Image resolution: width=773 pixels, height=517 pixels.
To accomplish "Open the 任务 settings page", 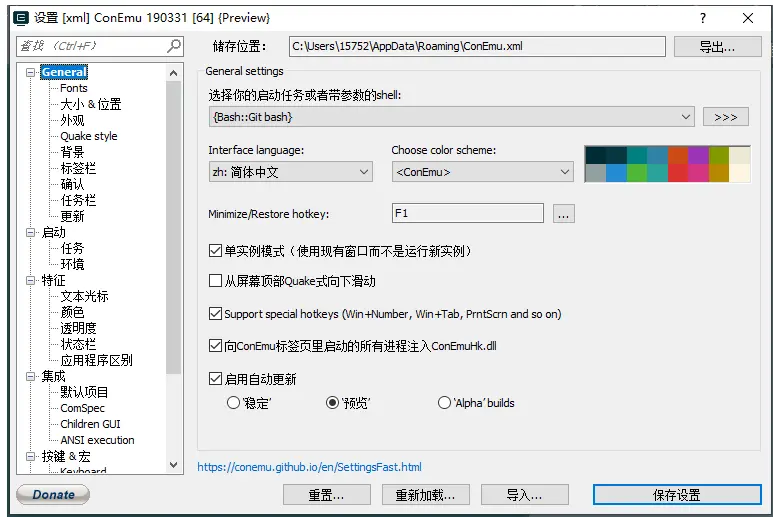I will [x=72, y=248].
